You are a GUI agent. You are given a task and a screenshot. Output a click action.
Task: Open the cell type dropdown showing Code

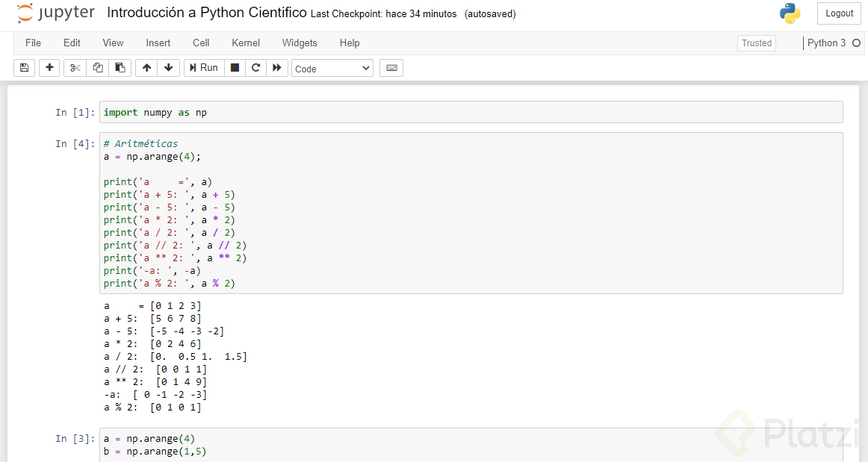click(x=332, y=68)
